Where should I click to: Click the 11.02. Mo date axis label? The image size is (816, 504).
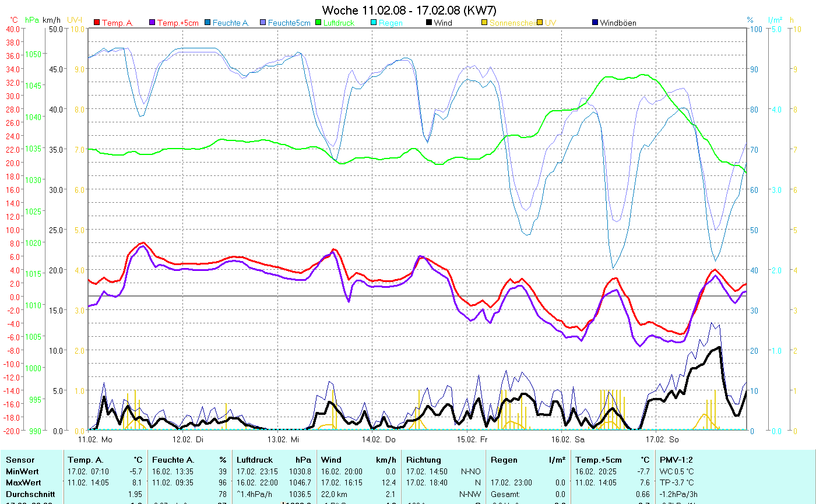click(x=96, y=439)
